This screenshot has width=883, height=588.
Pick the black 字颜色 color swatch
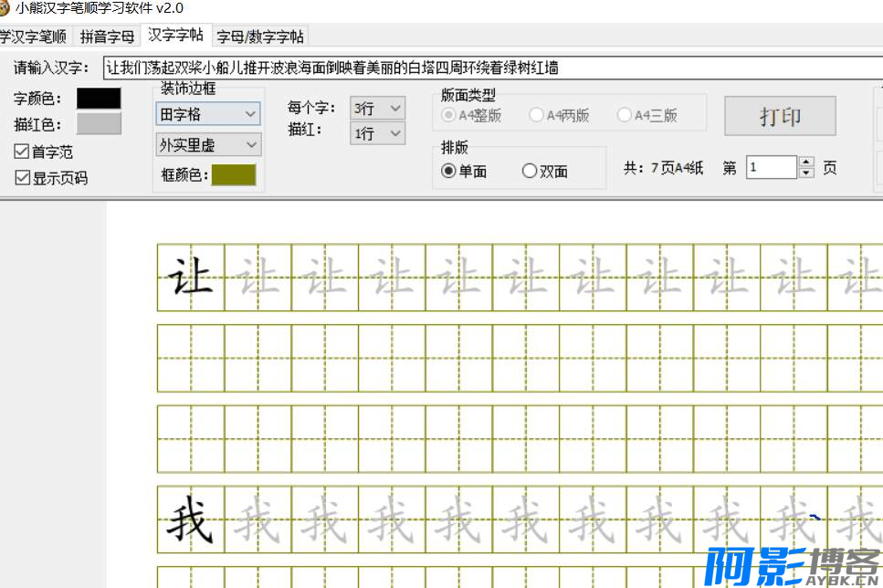(99, 98)
